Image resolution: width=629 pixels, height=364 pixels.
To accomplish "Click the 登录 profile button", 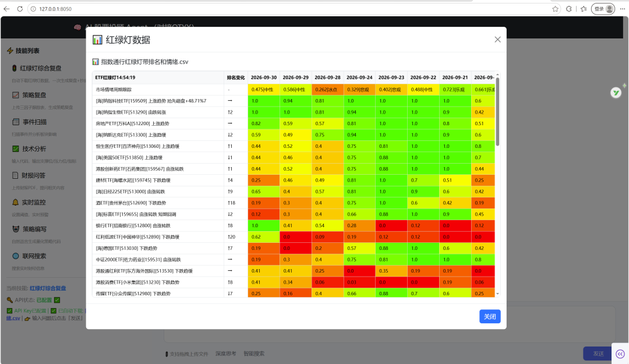I will [x=603, y=9].
